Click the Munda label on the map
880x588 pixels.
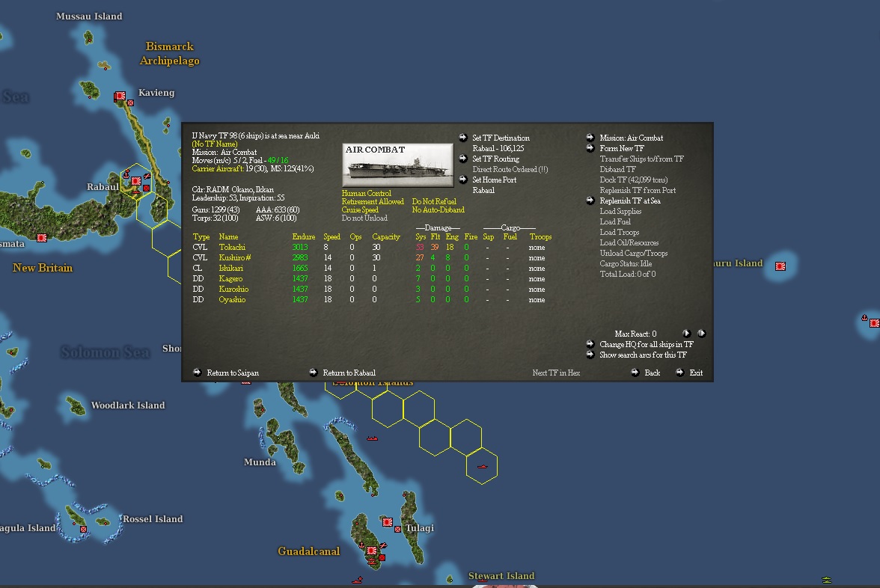(260, 462)
